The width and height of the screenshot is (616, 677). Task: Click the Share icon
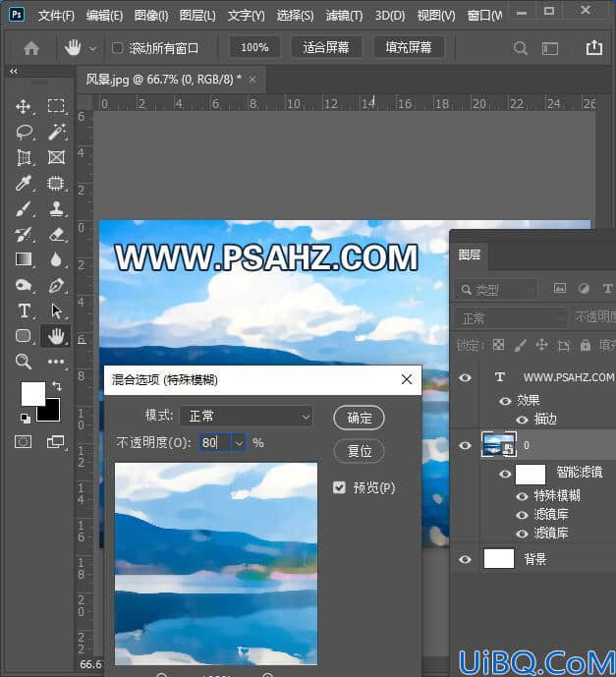[594, 47]
